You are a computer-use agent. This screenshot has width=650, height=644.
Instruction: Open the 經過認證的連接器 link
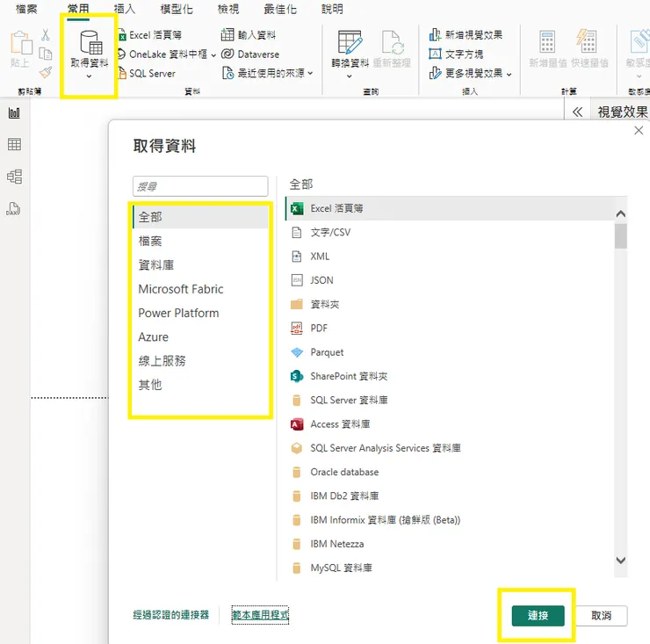170,615
